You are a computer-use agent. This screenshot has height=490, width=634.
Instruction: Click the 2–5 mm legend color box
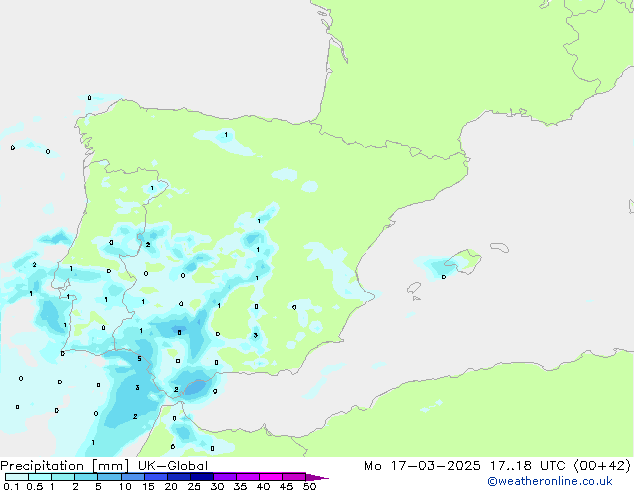pos(86,477)
